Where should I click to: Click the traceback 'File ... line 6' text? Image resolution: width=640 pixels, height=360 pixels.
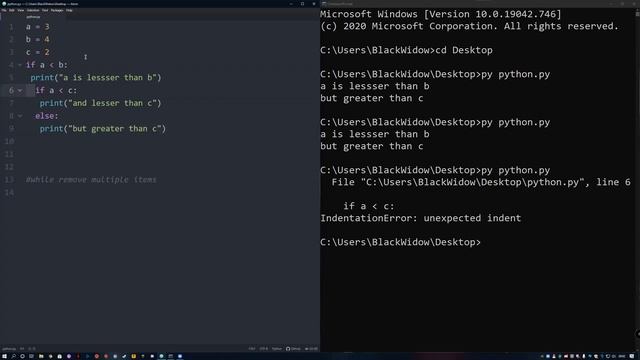tap(481, 182)
